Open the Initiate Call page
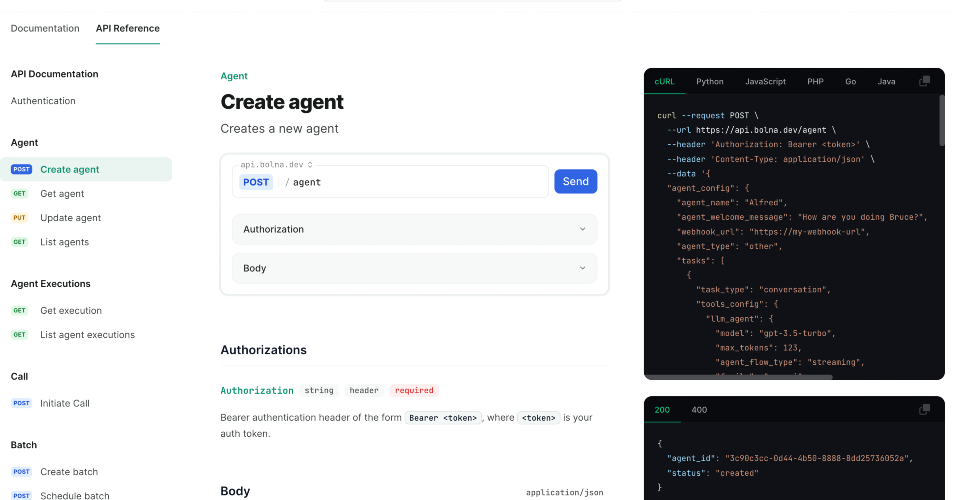Viewport: 955px width, 500px height. [x=65, y=403]
